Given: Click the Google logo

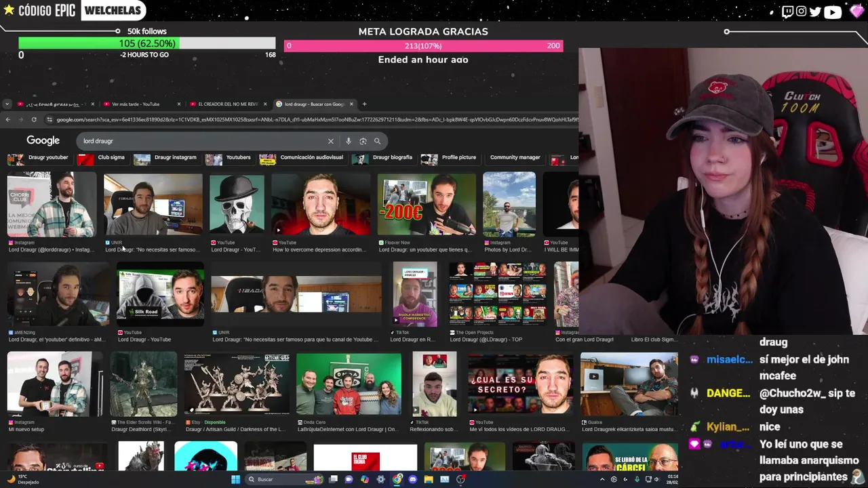Looking at the screenshot, I should click(x=43, y=140).
